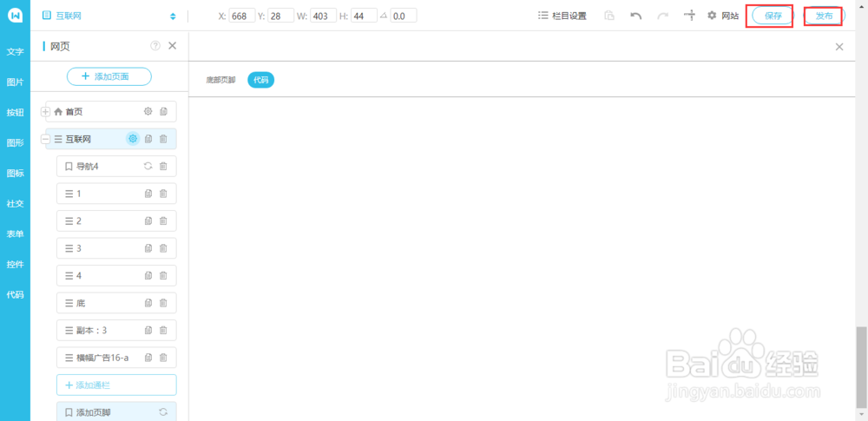868x421 pixels.
Task: Select the 添加页脚 footer item
Action: (x=116, y=411)
